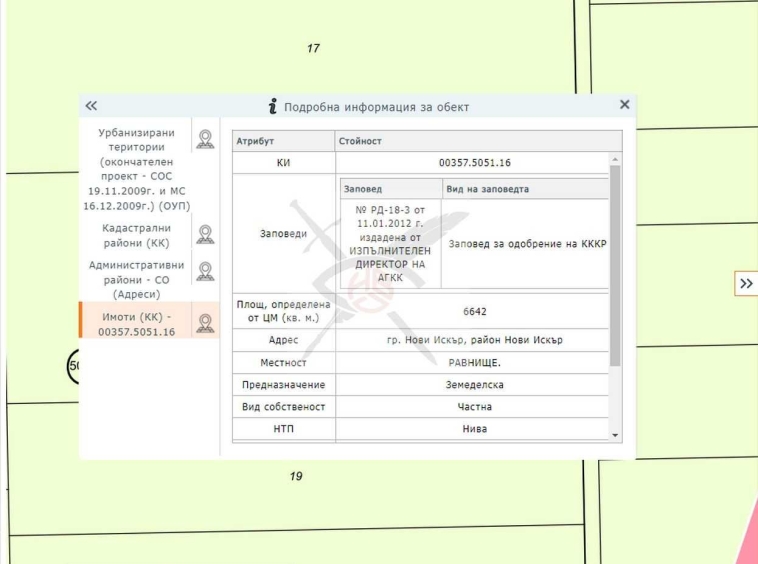
Task: Close the Подробна информация за обект dialog
Action: coord(625,105)
